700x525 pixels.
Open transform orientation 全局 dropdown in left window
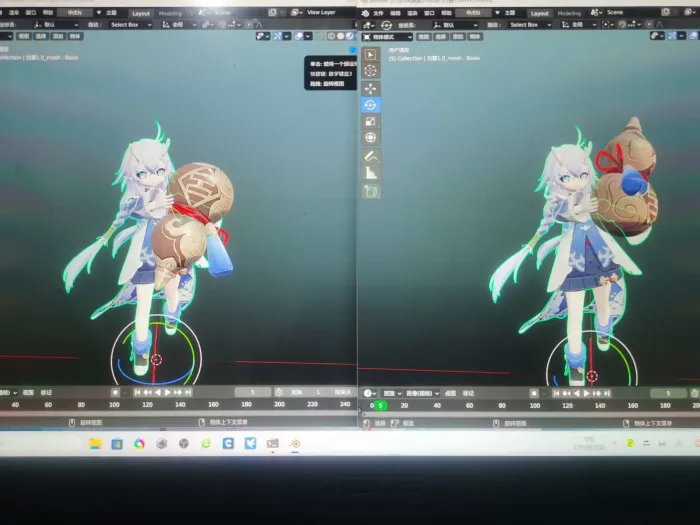click(x=179, y=25)
